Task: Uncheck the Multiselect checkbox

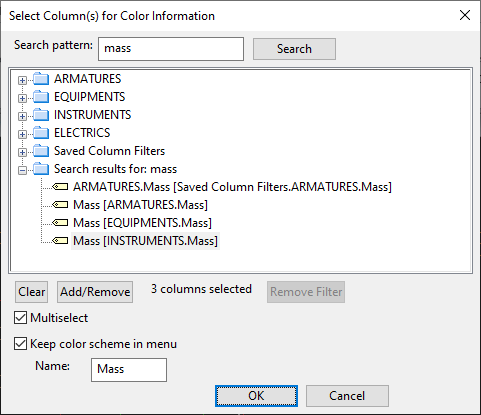Action: pos(20,318)
